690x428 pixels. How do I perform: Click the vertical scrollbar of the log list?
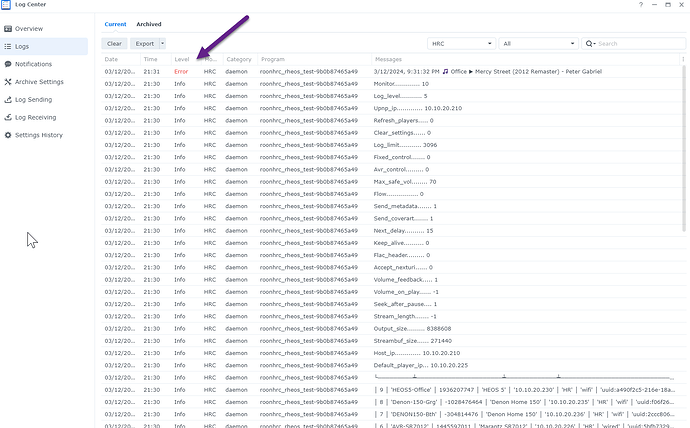684,150
